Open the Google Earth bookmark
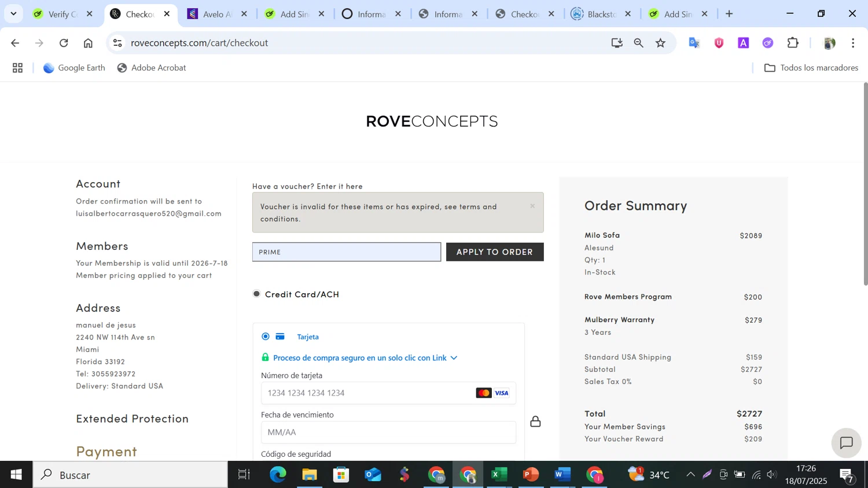The width and height of the screenshot is (868, 488). click(x=74, y=68)
